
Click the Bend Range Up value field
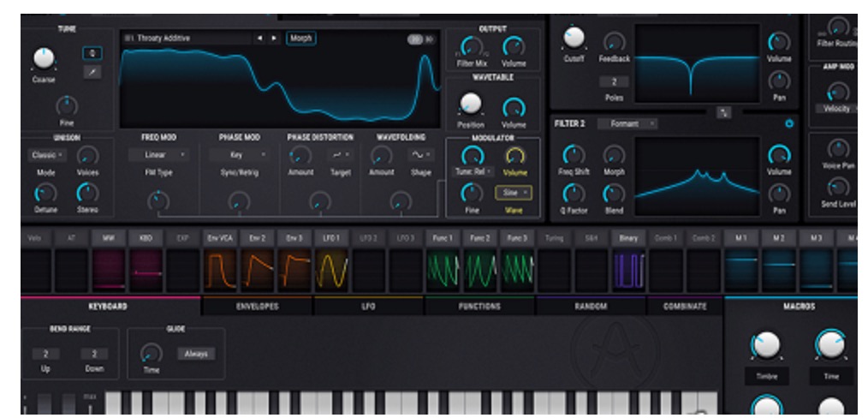pos(46,354)
